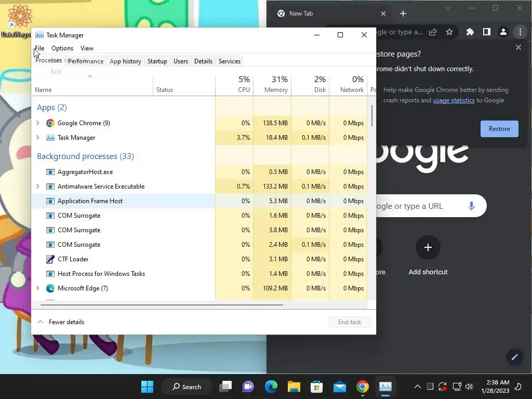This screenshot has width=532, height=399.
Task: Click the Status column header
Action: (x=184, y=85)
